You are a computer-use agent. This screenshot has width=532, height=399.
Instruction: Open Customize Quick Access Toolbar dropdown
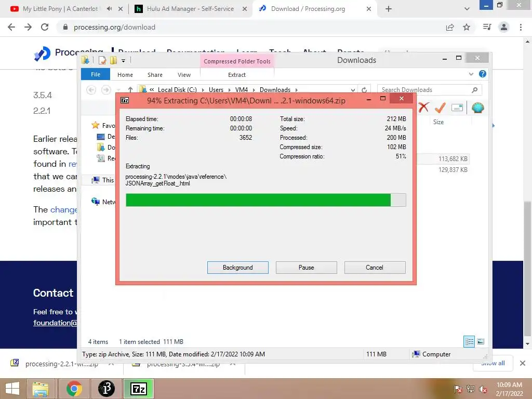[x=124, y=61]
